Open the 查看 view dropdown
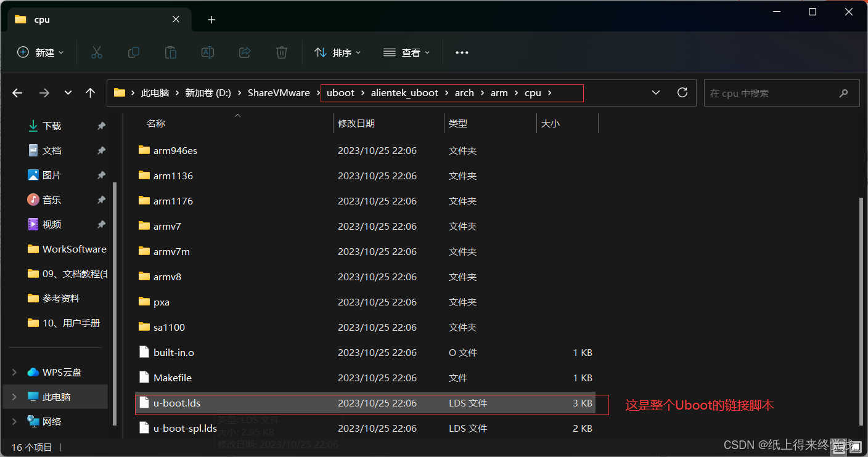The height and width of the screenshot is (457, 868). click(x=407, y=52)
